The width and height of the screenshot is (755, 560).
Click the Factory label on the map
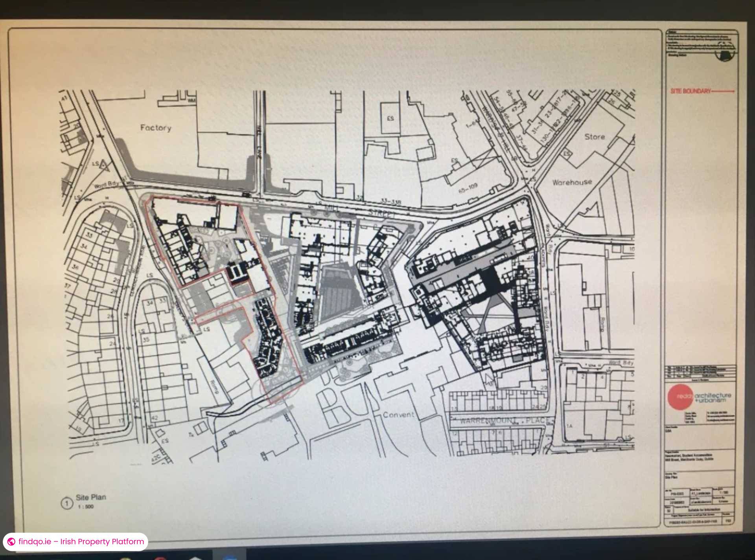pos(156,128)
